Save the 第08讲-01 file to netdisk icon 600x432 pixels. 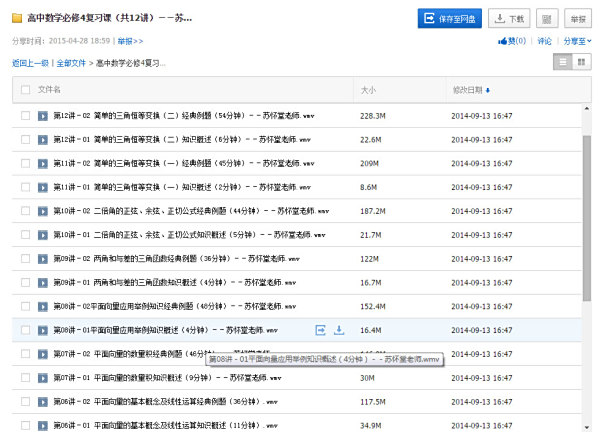click(x=320, y=330)
